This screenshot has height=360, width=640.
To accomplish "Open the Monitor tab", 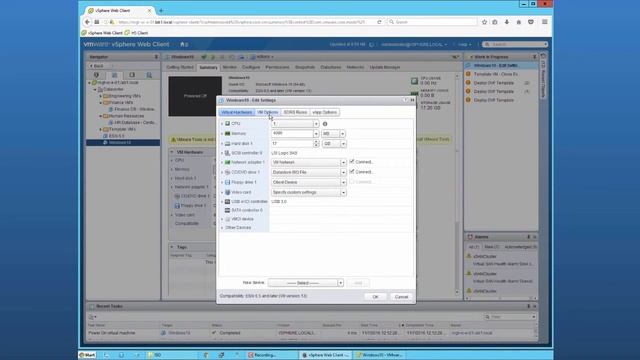I will point(229,67).
